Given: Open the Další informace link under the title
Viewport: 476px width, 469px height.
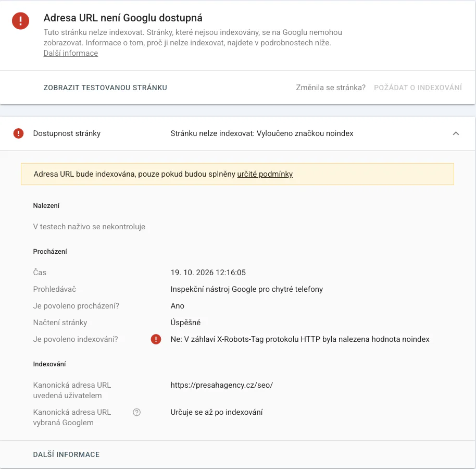Looking at the screenshot, I should [71, 53].
